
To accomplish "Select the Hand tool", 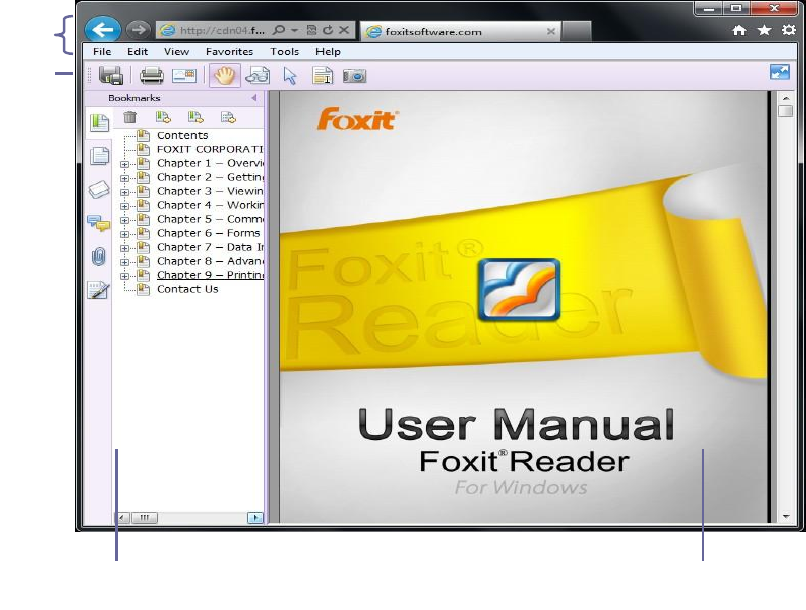I will (225, 76).
